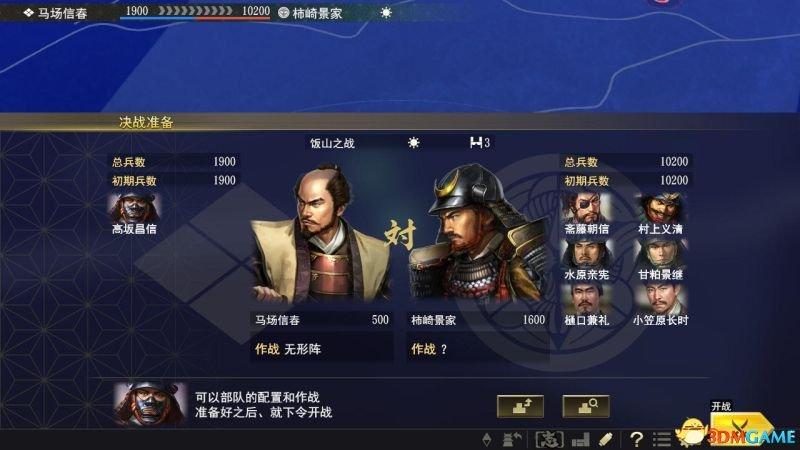Select the 作战 无形阵 tactic field

click(x=321, y=349)
